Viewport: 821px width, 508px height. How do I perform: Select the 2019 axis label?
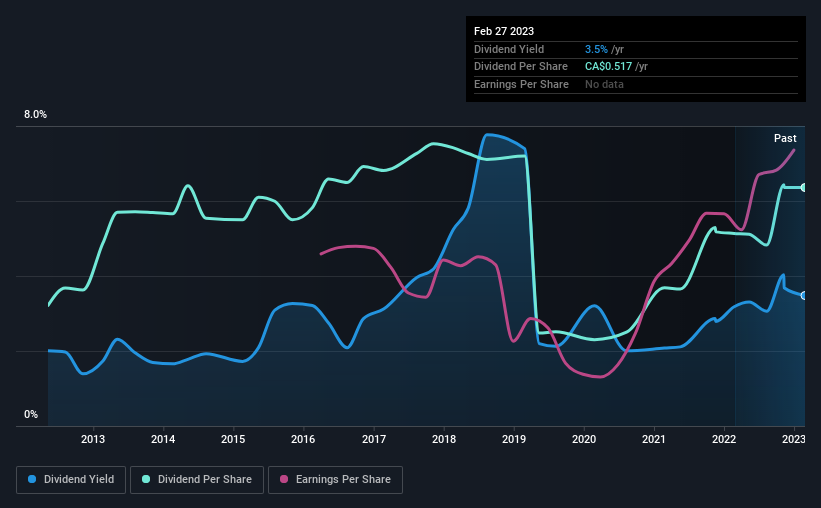pos(514,439)
